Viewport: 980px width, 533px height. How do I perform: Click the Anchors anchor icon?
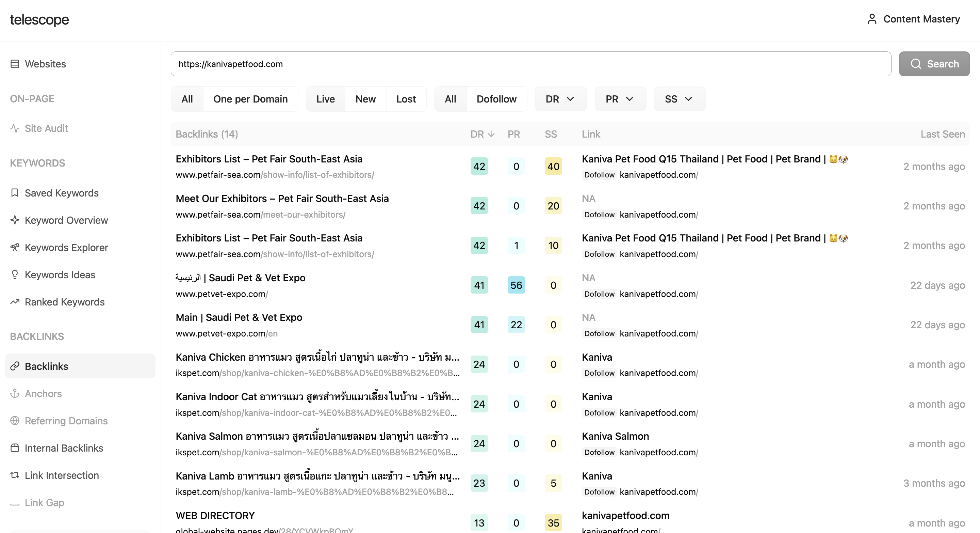pos(15,393)
